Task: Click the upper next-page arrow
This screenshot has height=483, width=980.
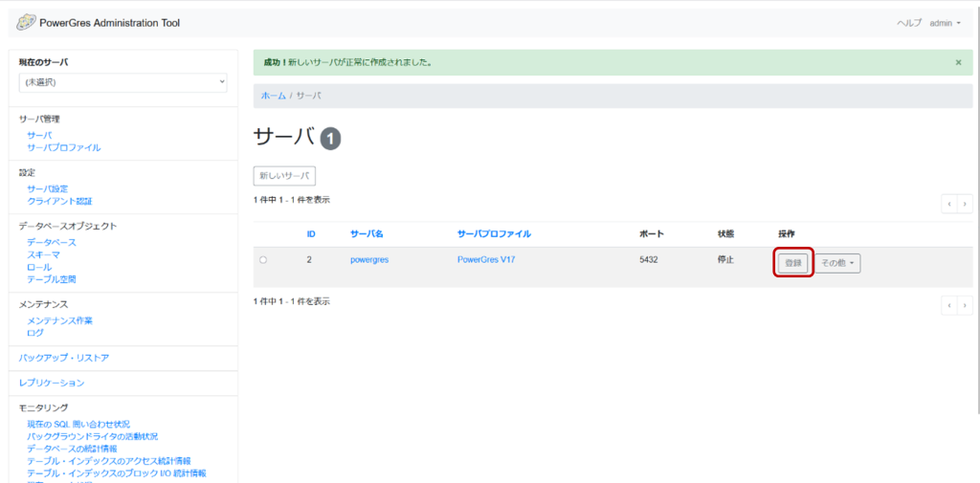Action: tap(965, 204)
